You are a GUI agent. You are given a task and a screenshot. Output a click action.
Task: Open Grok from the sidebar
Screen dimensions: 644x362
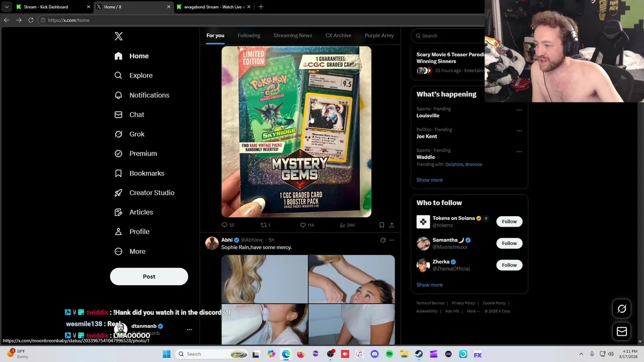(x=130, y=134)
